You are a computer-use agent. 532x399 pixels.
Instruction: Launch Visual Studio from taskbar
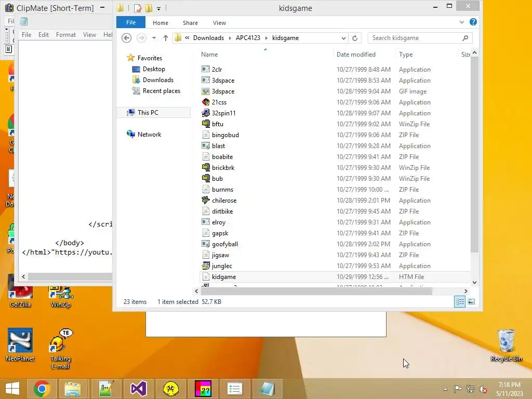click(x=138, y=389)
